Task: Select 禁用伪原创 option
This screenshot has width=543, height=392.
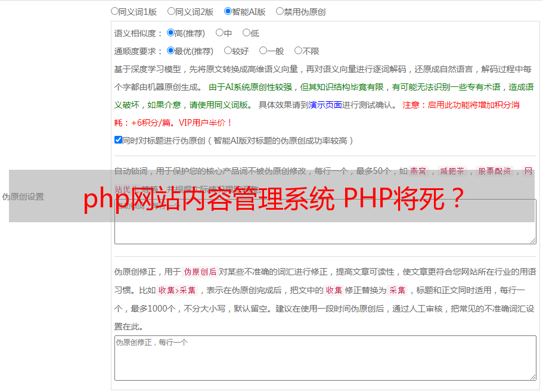Action: tap(280, 11)
